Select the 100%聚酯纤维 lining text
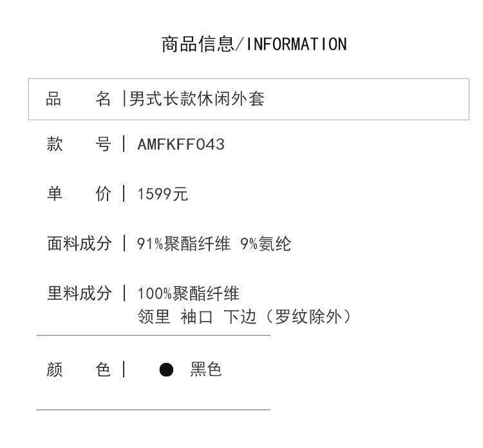The width and height of the screenshot is (483, 448). point(188,294)
